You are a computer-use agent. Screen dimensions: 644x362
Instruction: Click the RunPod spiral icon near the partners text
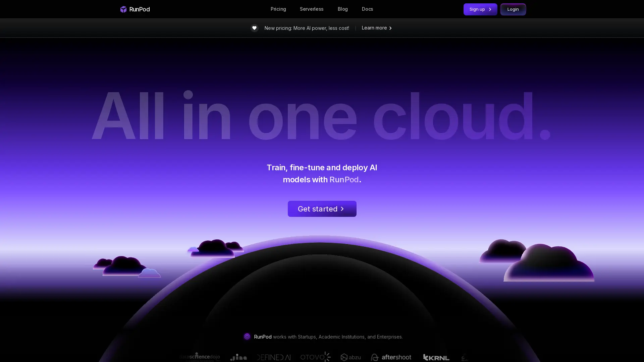pyautogui.click(x=247, y=337)
